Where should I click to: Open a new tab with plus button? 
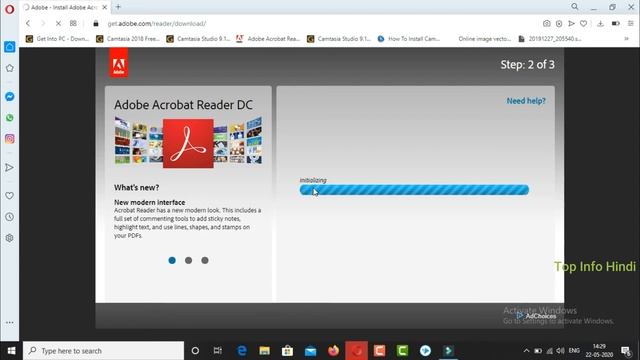point(118,7)
